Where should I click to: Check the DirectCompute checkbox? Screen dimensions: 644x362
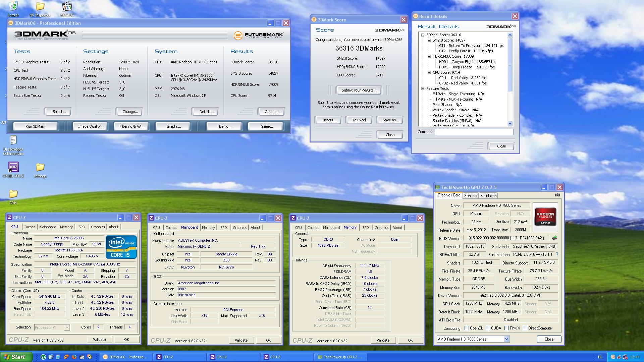[525, 328]
